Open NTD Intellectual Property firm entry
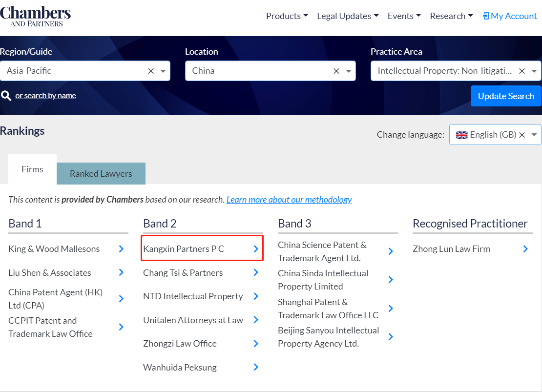The height and width of the screenshot is (392, 542). (193, 296)
